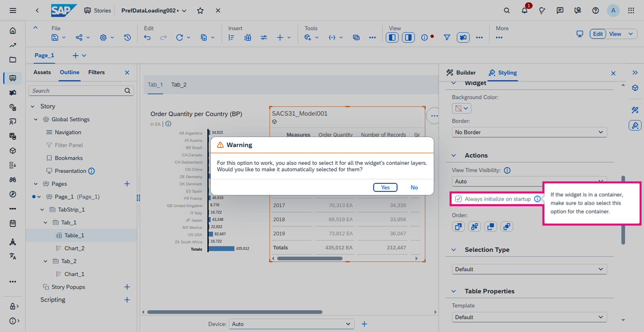Select the Page_1 page tab
Image resolution: width=644 pixels, height=332 pixels.
(44, 55)
